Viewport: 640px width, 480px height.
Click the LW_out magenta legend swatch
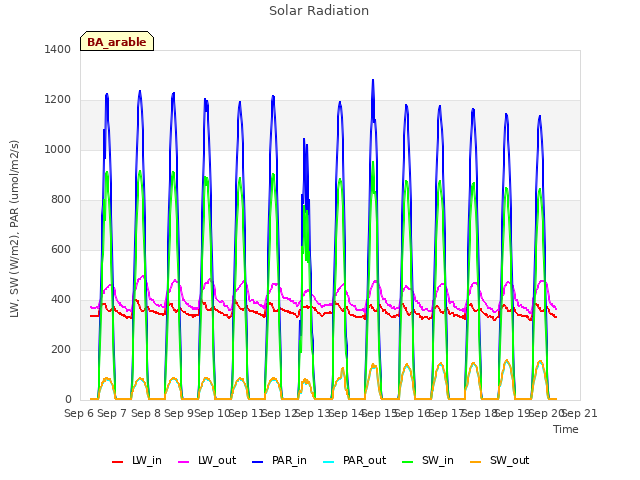pyautogui.click(x=184, y=462)
